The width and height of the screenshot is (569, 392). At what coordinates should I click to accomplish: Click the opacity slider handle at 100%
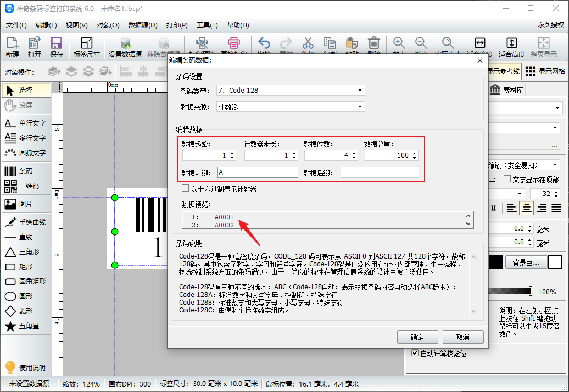pos(531,291)
